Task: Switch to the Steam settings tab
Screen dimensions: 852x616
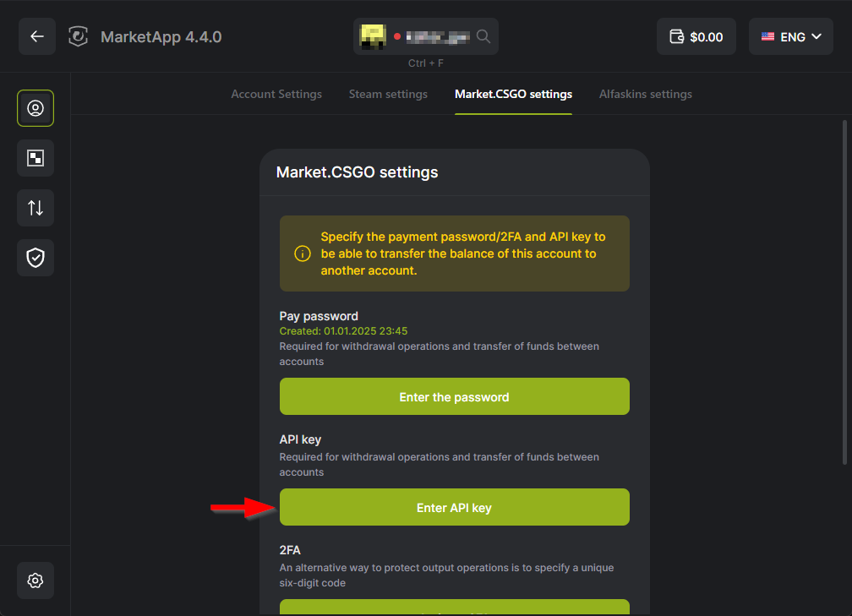Action: [x=388, y=94]
